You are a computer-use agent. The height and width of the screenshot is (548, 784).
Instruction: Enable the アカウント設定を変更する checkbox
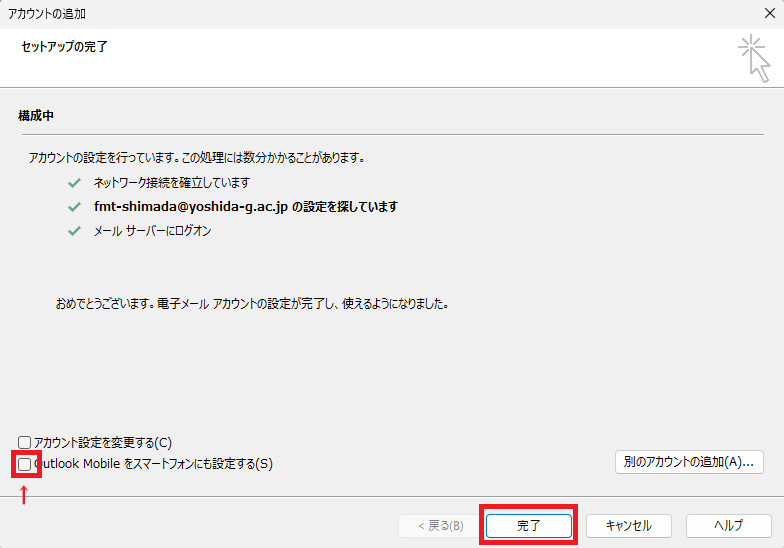click(x=25, y=442)
